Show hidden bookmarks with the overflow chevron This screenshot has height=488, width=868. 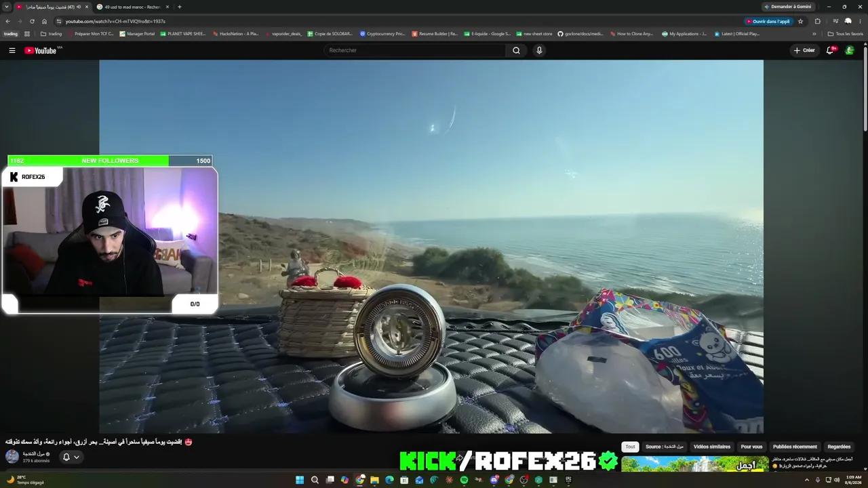814,34
